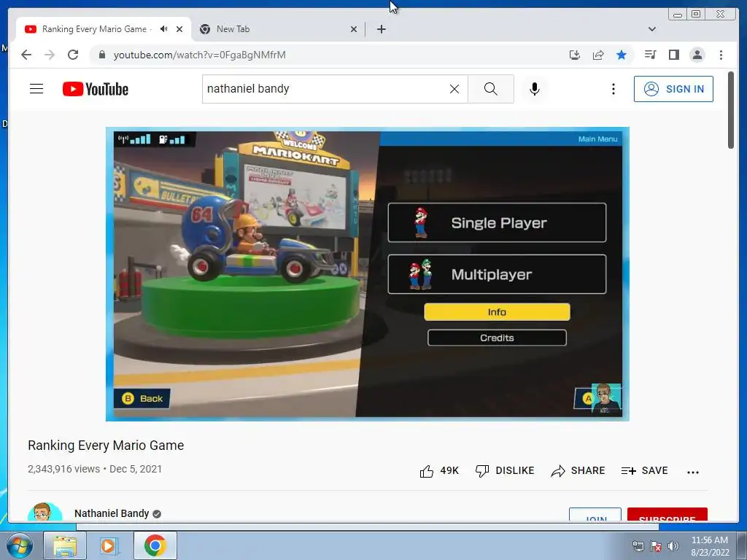747x560 pixels.
Task: Click the page vertical scrollbar thumb
Action: point(730,110)
